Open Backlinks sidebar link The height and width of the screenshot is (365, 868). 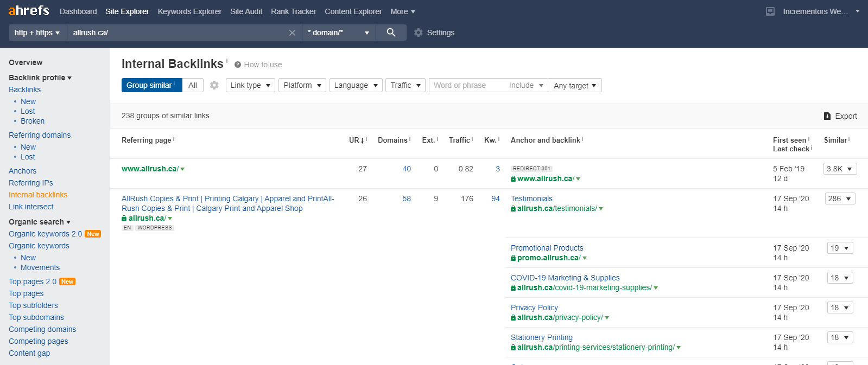click(24, 89)
